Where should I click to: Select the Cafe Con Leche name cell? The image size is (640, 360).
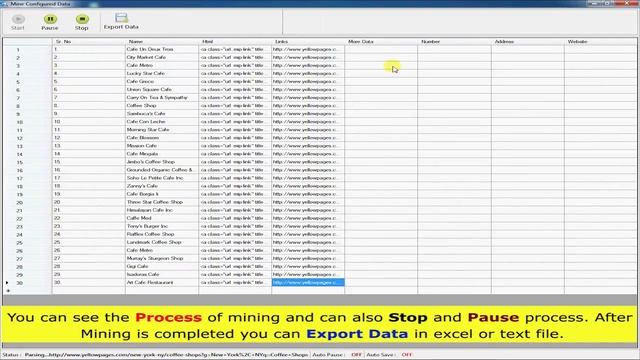tap(162, 122)
